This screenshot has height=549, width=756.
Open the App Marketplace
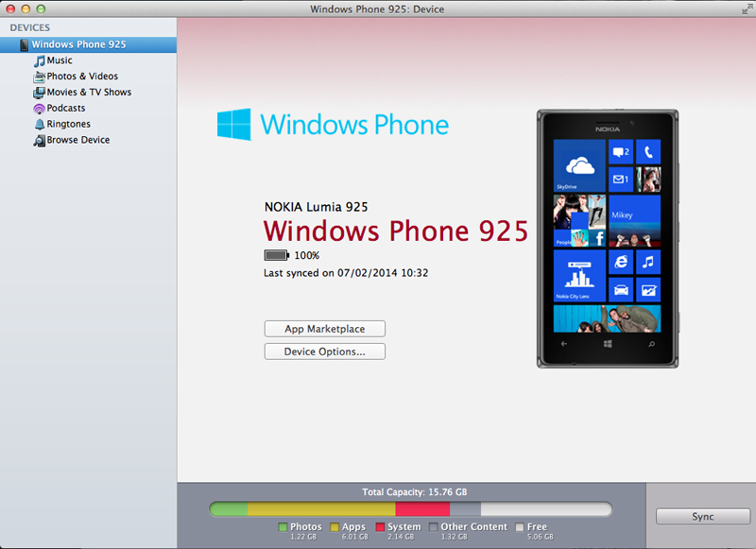tap(324, 329)
